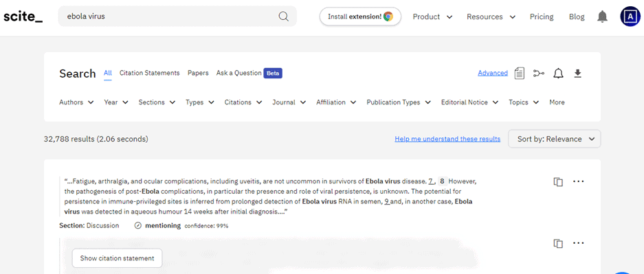Click the Install extension button
This screenshot has width=644, height=274.
point(360,16)
